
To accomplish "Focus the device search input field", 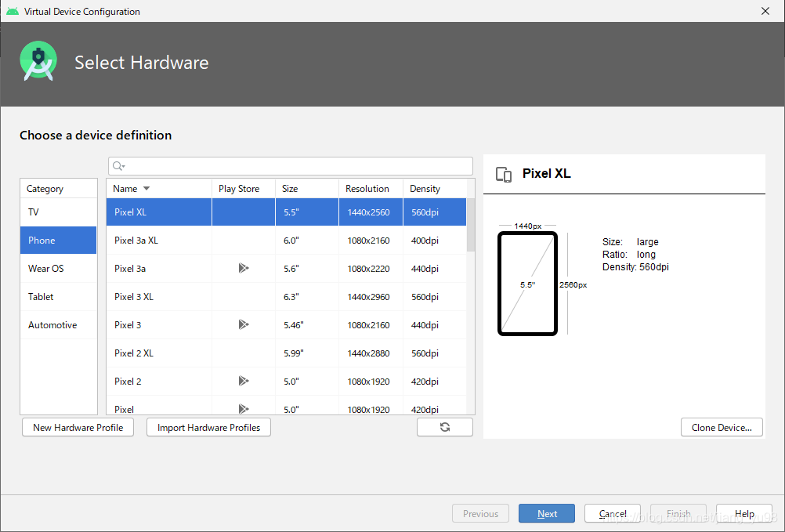I will [x=291, y=166].
